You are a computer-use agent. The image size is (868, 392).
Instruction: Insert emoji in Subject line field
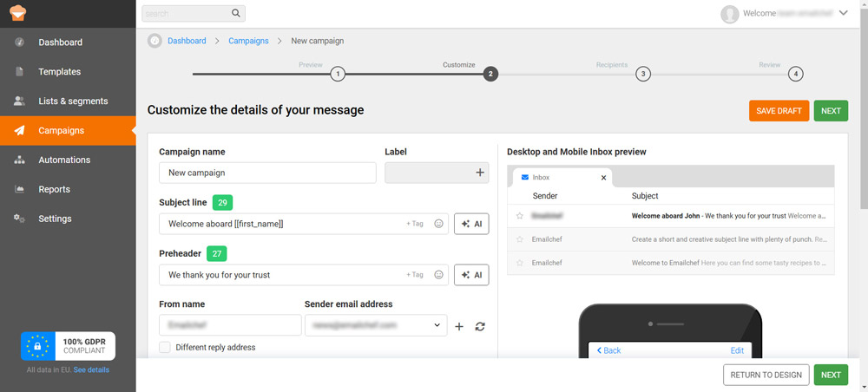click(x=439, y=224)
